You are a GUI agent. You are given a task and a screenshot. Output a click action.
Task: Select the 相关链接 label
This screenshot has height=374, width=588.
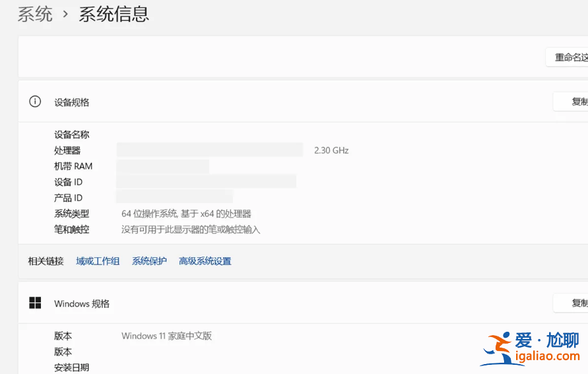point(46,261)
